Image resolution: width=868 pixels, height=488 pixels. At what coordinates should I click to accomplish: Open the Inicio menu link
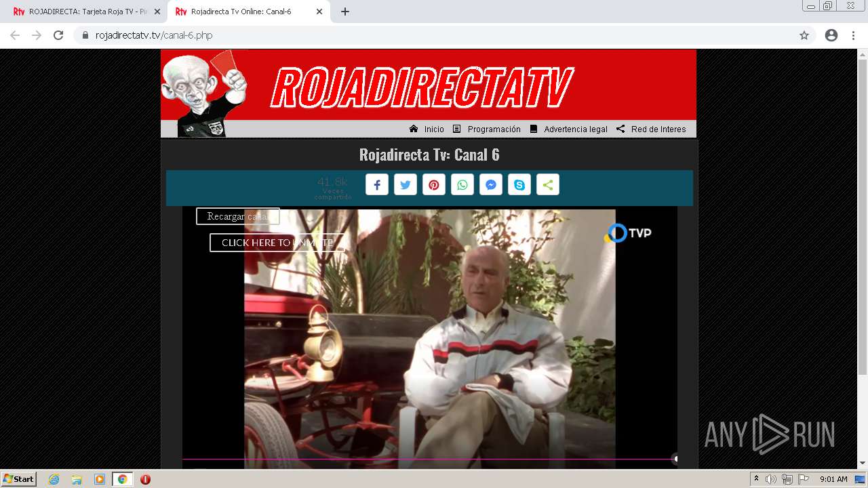pyautogui.click(x=427, y=129)
